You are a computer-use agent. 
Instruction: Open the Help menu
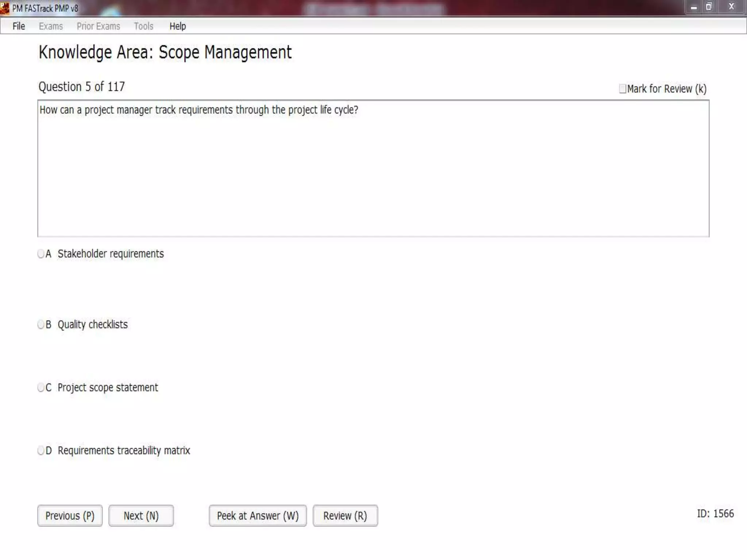178,26
